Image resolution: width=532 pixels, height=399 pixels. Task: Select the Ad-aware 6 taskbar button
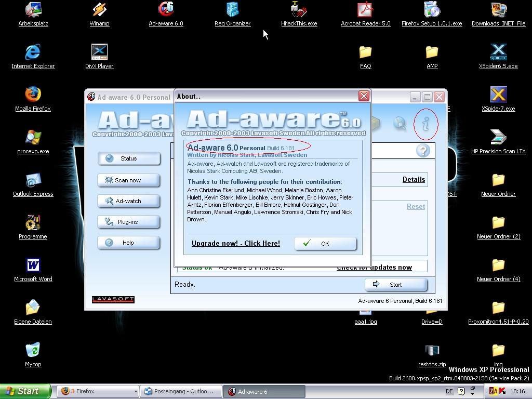[x=264, y=392]
